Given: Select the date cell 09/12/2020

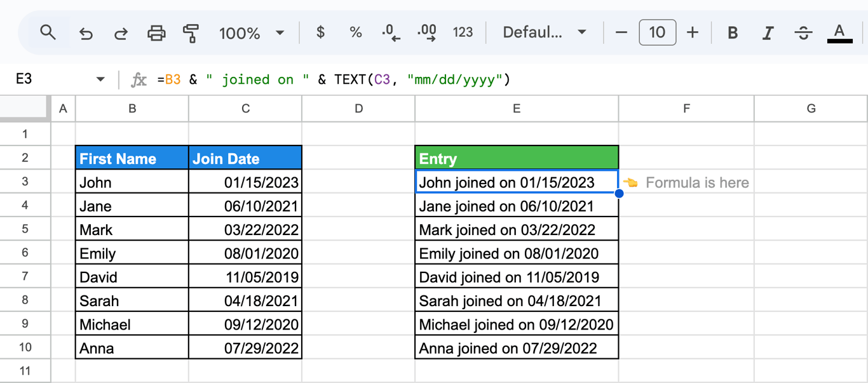Looking at the screenshot, I should 245,324.
